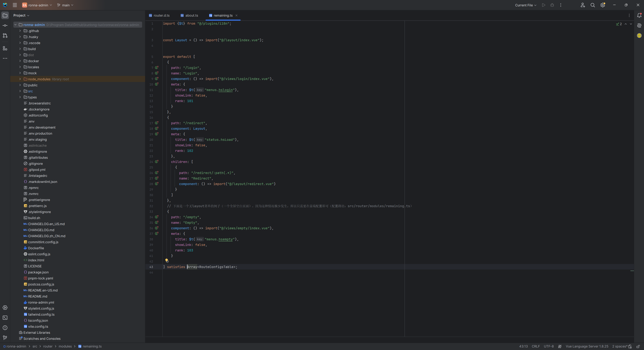644x350 pixels.
Task: Open the Commit tool window
Action: [x=5, y=25]
